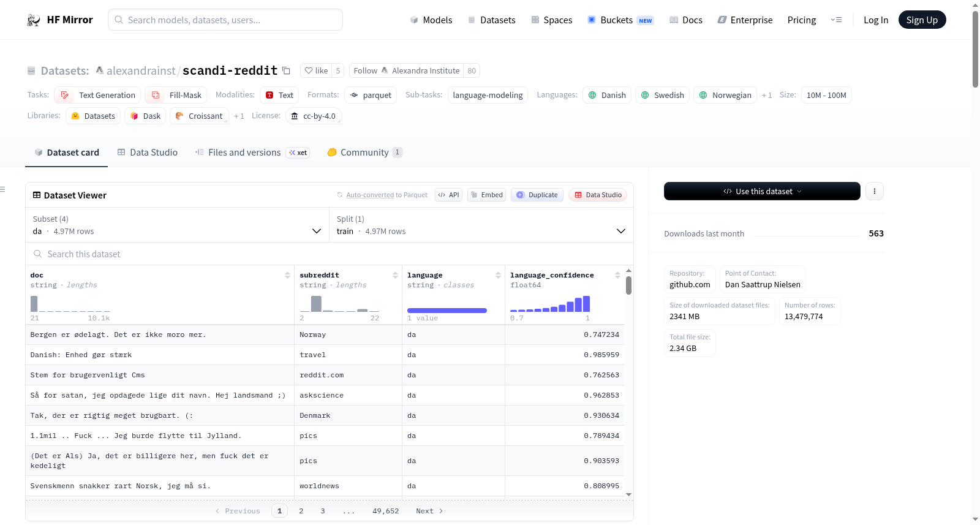Click the page vertical scrollbar thumb

[x=975, y=49]
